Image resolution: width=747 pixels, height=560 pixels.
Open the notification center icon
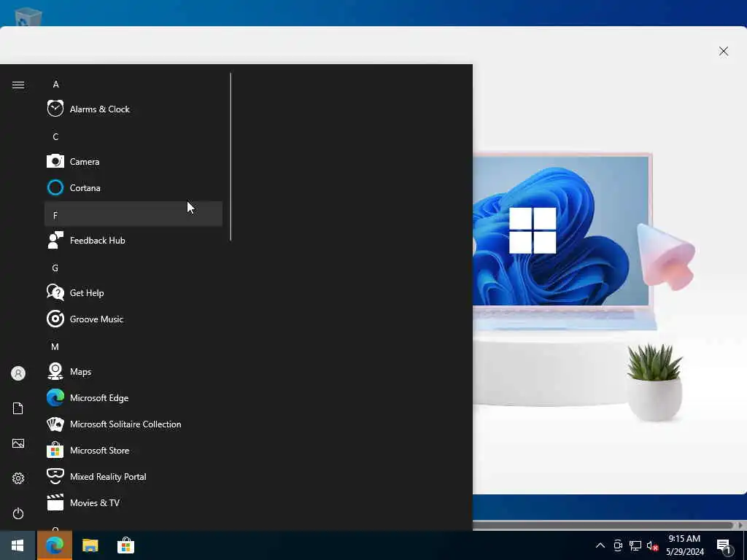(x=724, y=546)
